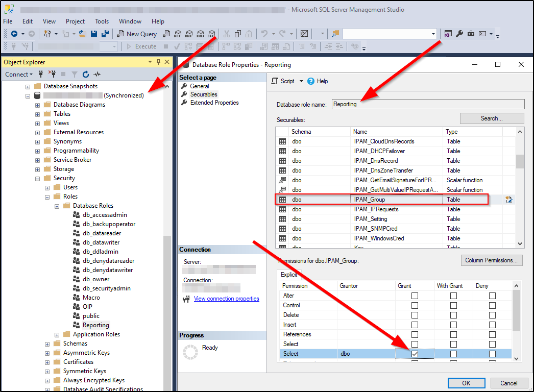Check the Delete With Grant checkbox
534x392 pixels.
click(453, 315)
